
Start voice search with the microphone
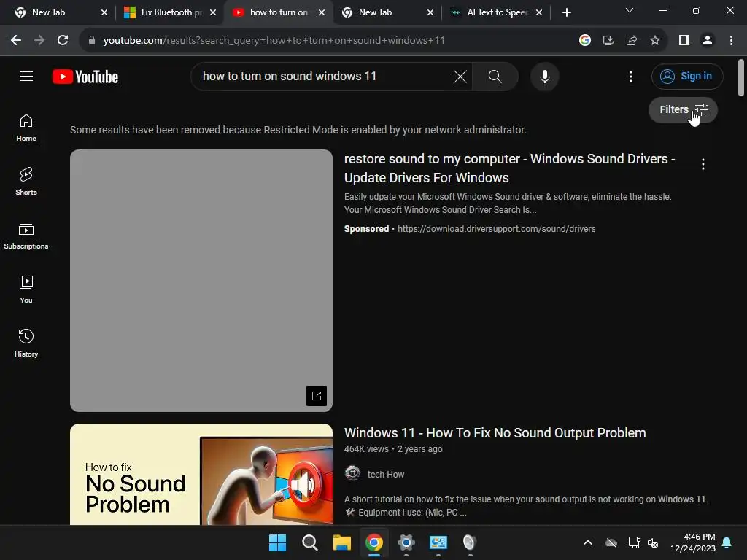tap(544, 76)
